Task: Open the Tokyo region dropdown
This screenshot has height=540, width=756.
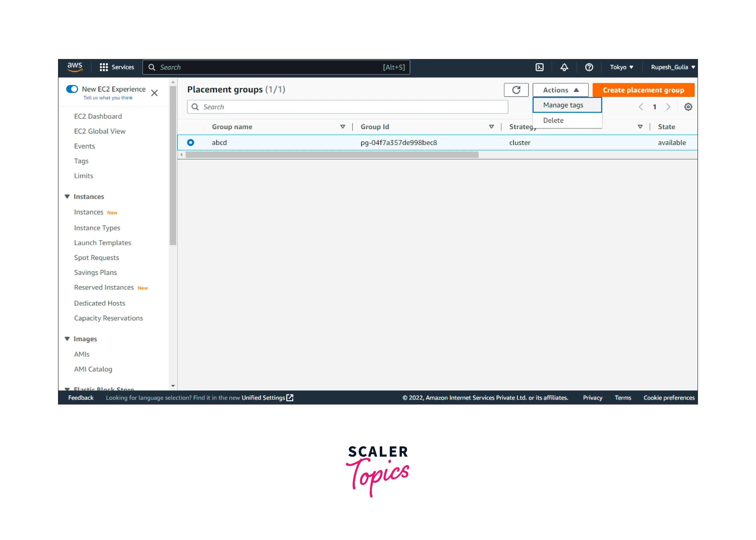Action: point(621,67)
